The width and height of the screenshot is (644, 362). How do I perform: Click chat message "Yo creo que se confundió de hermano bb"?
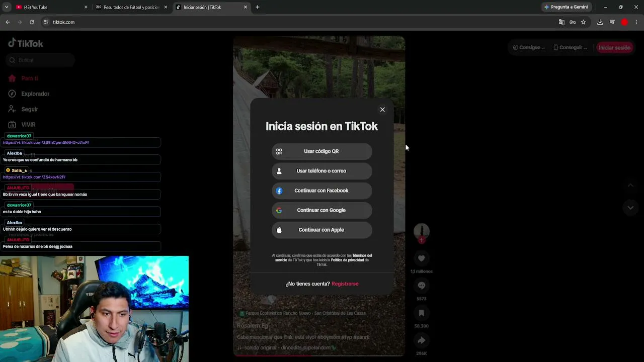[40, 160]
